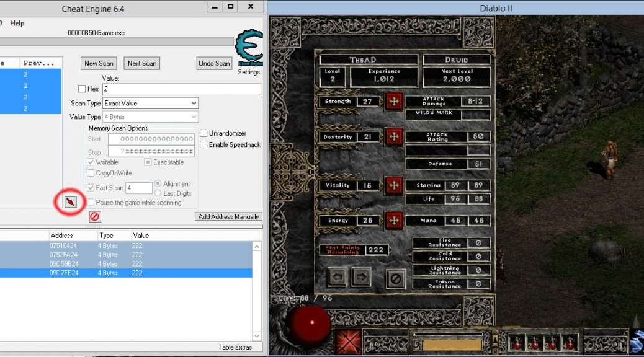Screen dimensions: 644x357
Task: Add a point to Strength
Action: pyautogui.click(x=393, y=102)
